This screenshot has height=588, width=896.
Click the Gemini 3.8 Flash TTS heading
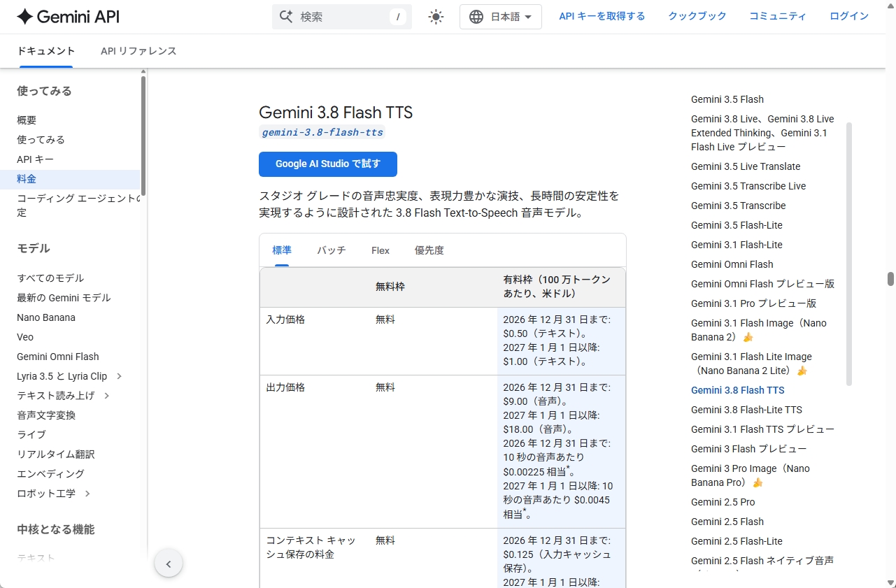(x=336, y=113)
